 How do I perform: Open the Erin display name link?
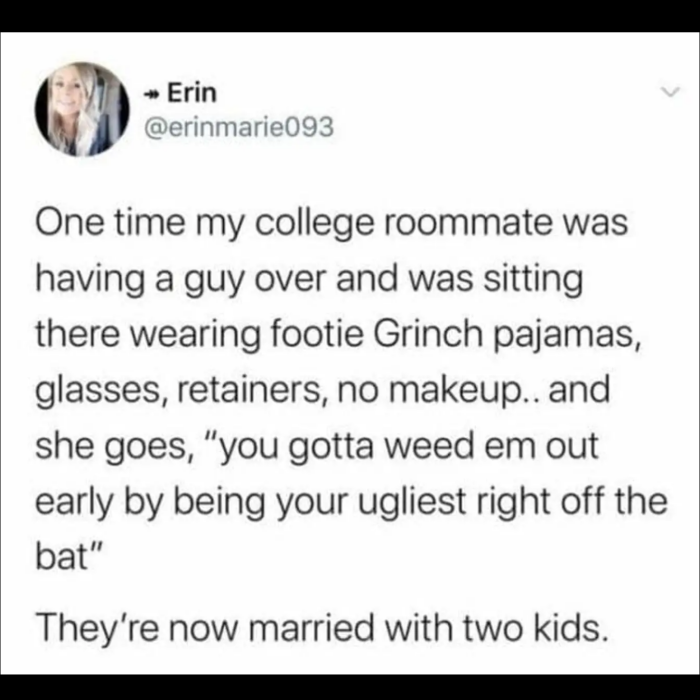tap(192, 93)
